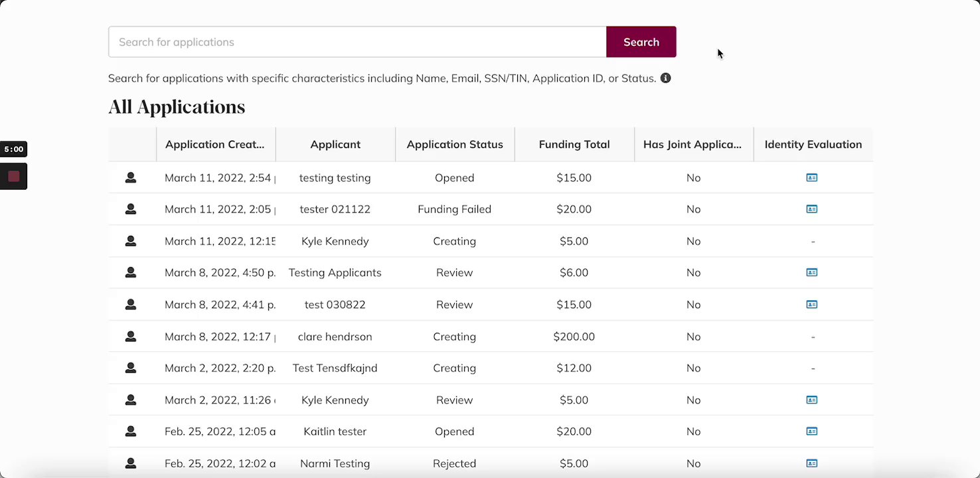The image size is (980, 478).
Task: View identity evaluation for Narmi Testing
Action: [811, 463]
